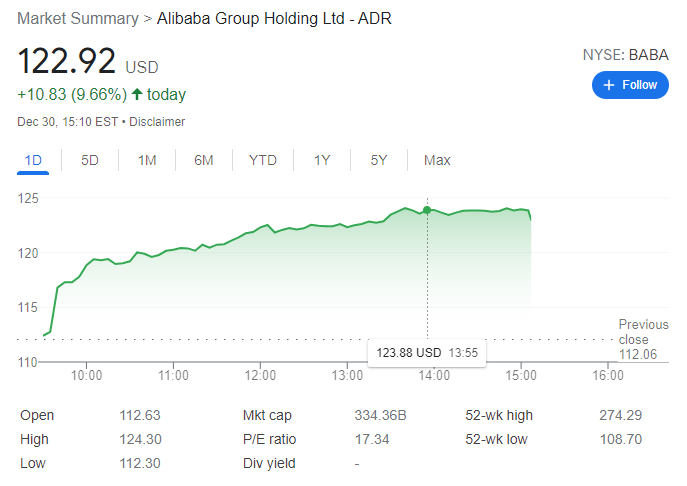Follow the Alibaba BABA stock

click(630, 85)
